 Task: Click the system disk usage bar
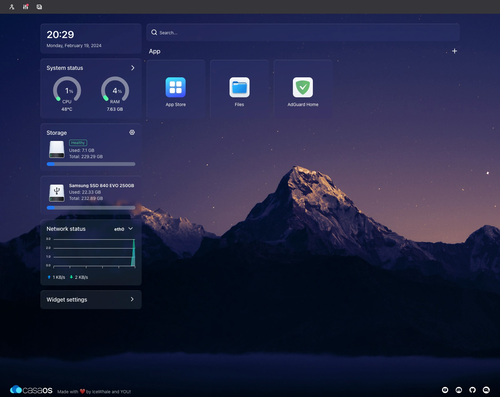(x=91, y=164)
